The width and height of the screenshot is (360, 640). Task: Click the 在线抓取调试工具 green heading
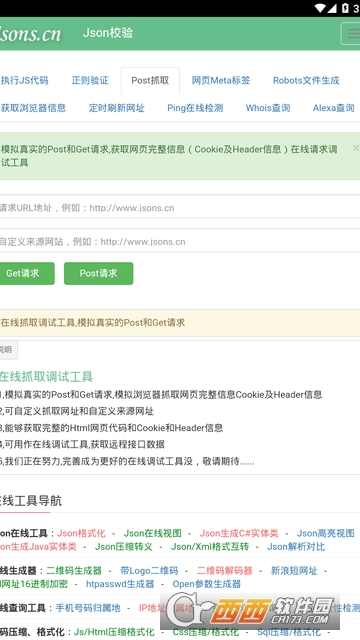click(47, 376)
